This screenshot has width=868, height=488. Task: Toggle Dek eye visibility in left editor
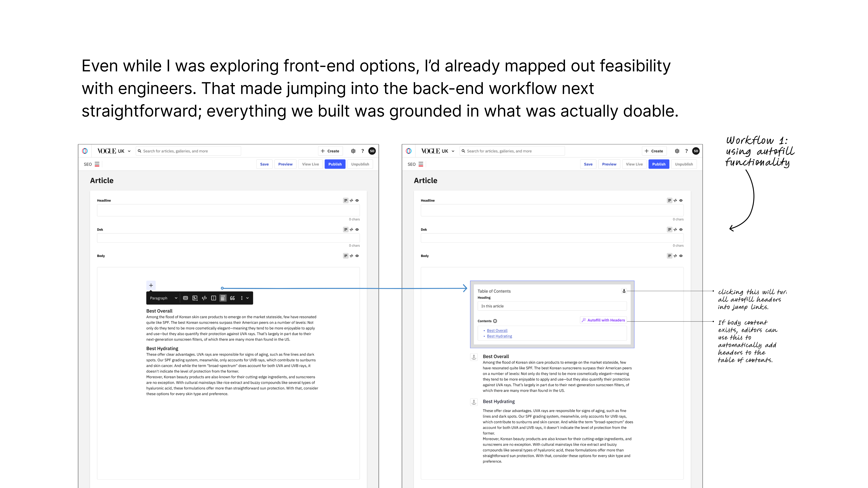coord(357,230)
